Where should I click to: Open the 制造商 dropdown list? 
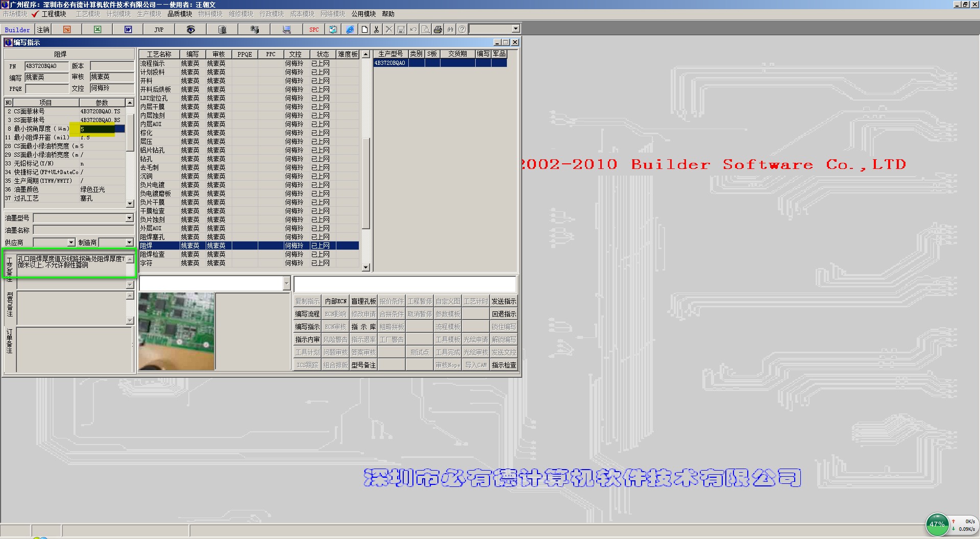click(129, 242)
